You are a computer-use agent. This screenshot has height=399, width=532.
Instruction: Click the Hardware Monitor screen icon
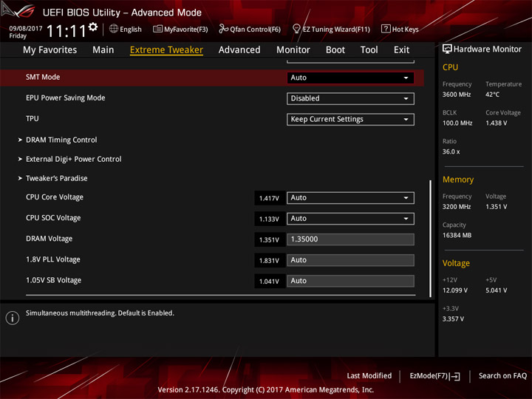point(447,50)
